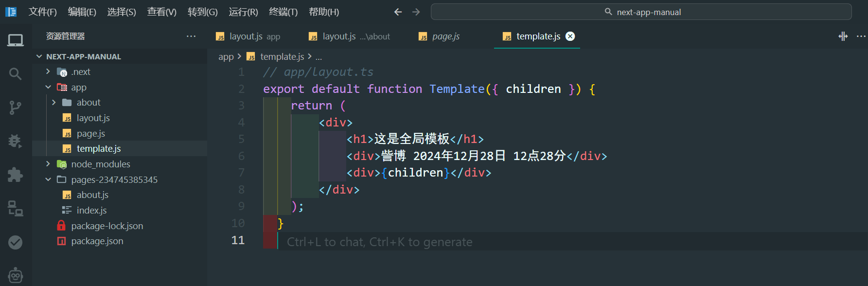The width and height of the screenshot is (868, 286).
Task: Expand the node_modules folder chevron
Action: click(x=48, y=164)
